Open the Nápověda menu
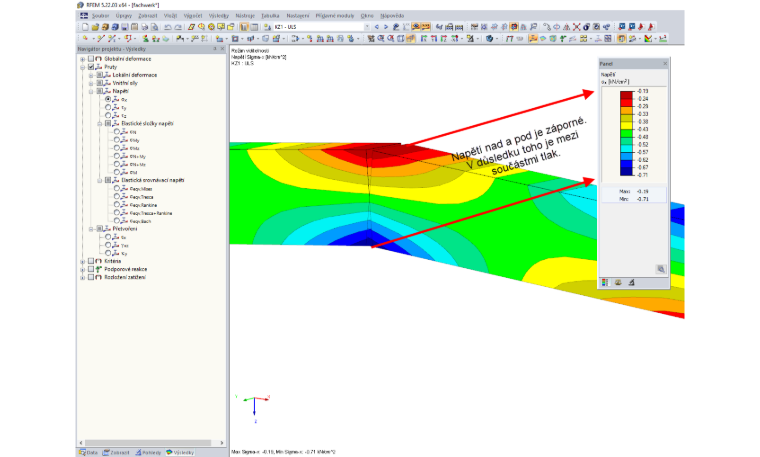The width and height of the screenshot is (760, 457). point(392,16)
